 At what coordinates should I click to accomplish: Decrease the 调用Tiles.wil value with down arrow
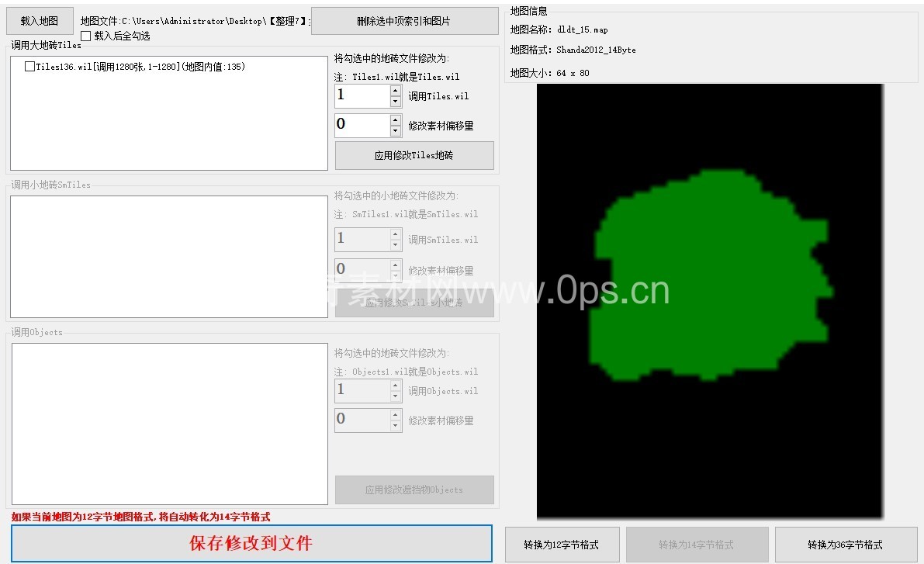[x=396, y=102]
